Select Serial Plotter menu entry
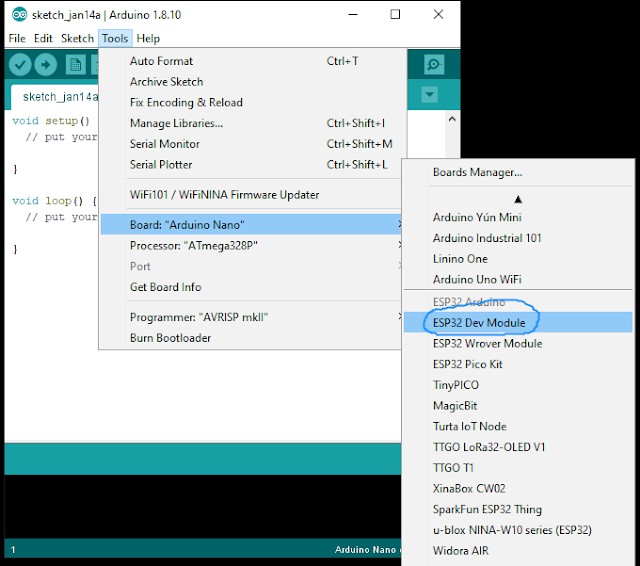 pyautogui.click(x=253, y=164)
